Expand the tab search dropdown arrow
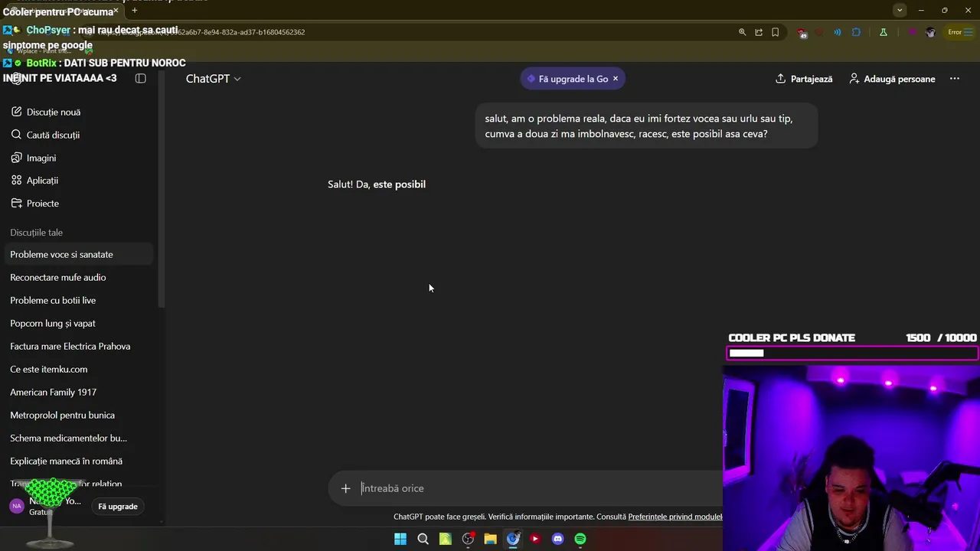 (900, 10)
